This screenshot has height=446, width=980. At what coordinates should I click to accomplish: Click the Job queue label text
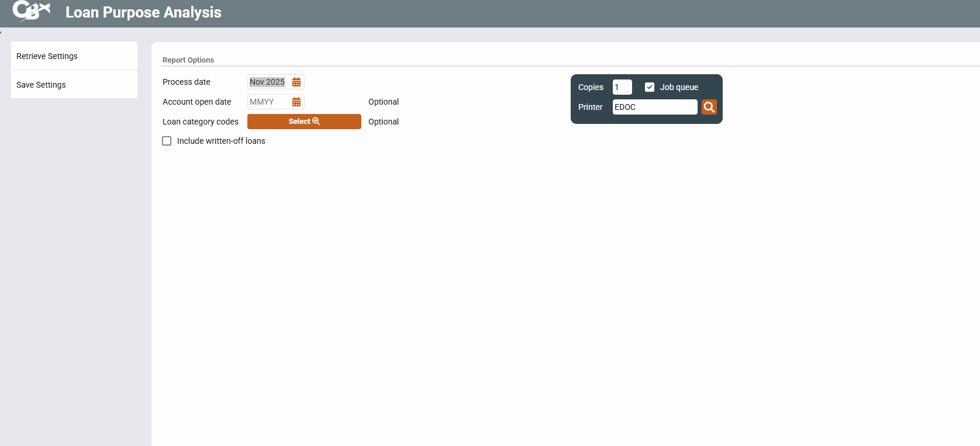point(679,87)
